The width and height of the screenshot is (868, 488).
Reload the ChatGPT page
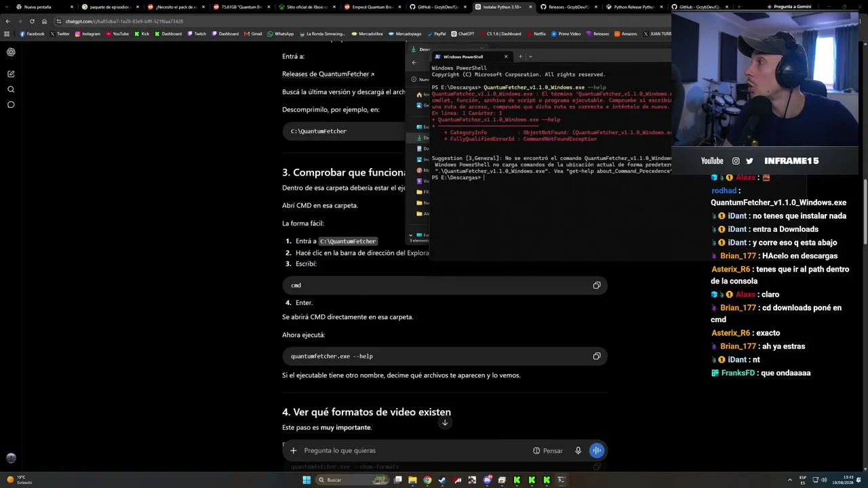click(x=32, y=21)
